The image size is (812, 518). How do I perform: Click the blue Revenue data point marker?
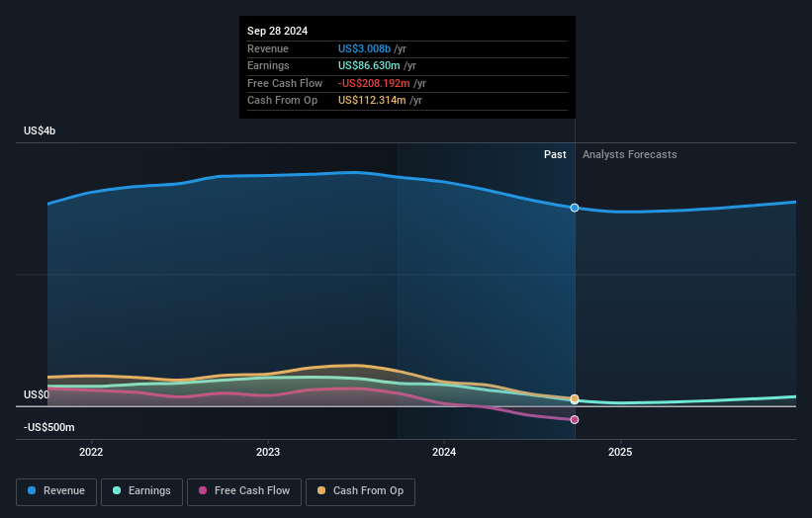(x=575, y=208)
